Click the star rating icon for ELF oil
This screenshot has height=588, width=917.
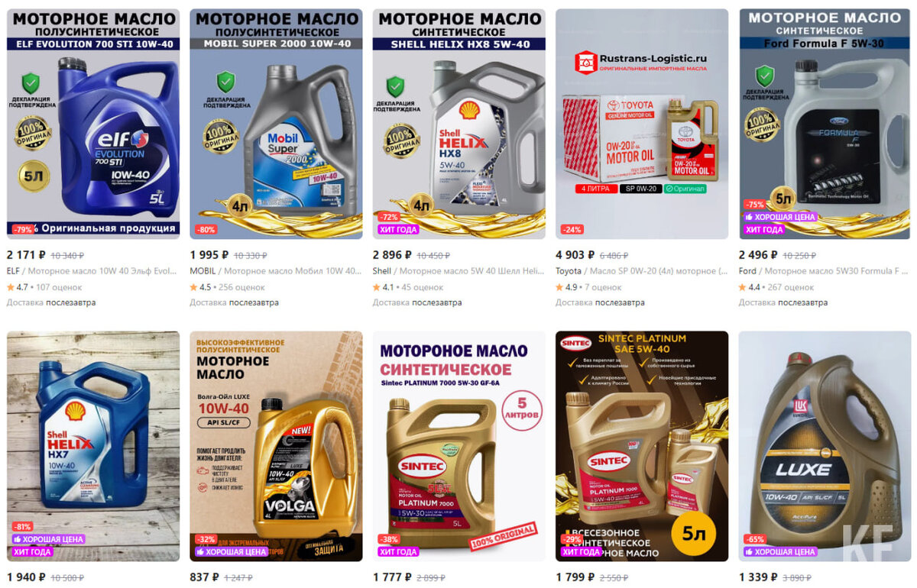click(11, 287)
